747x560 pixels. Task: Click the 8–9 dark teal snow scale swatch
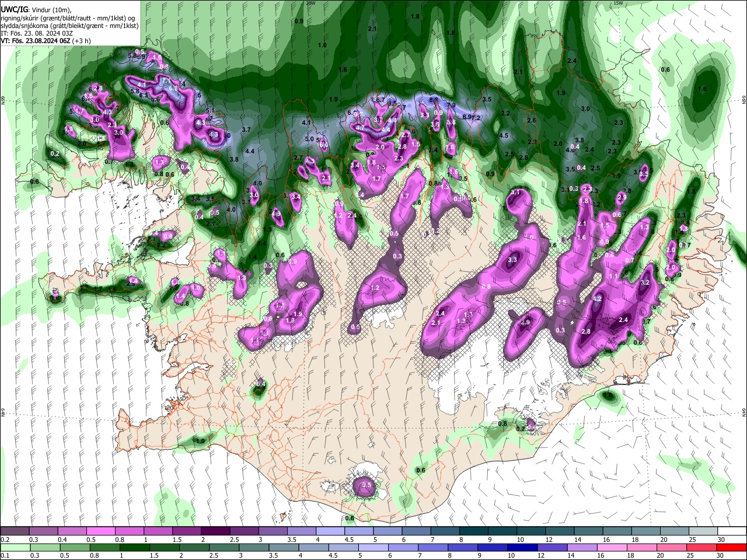[474, 531]
